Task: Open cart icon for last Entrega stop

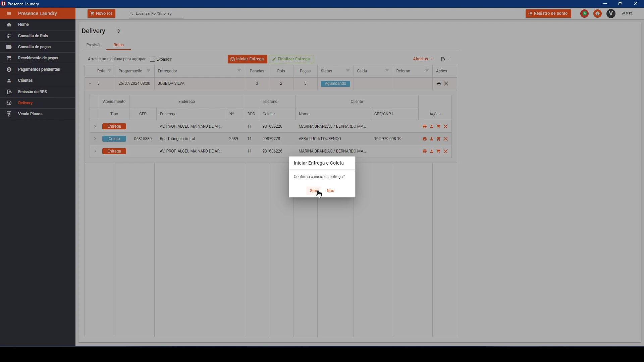Action: click(x=439, y=152)
